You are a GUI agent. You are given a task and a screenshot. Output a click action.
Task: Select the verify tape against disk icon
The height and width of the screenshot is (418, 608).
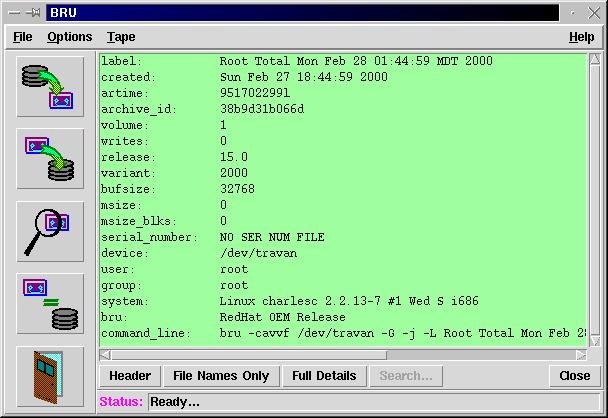50,304
